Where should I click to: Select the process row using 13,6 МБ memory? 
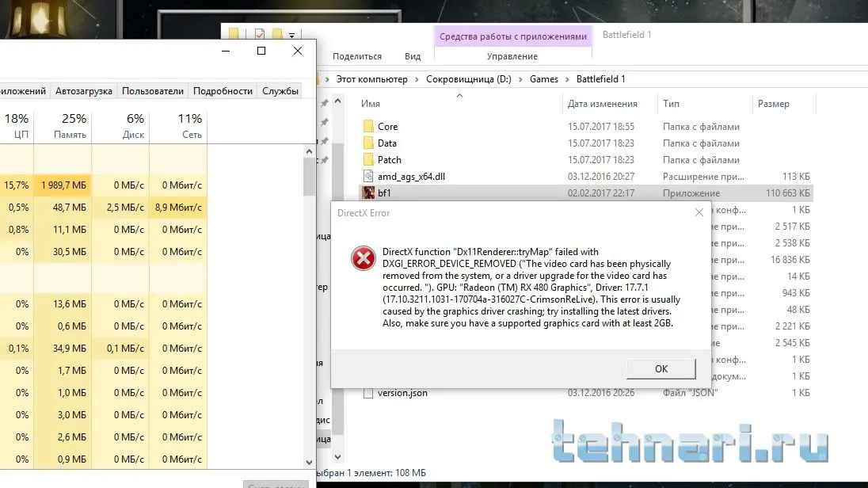104,304
